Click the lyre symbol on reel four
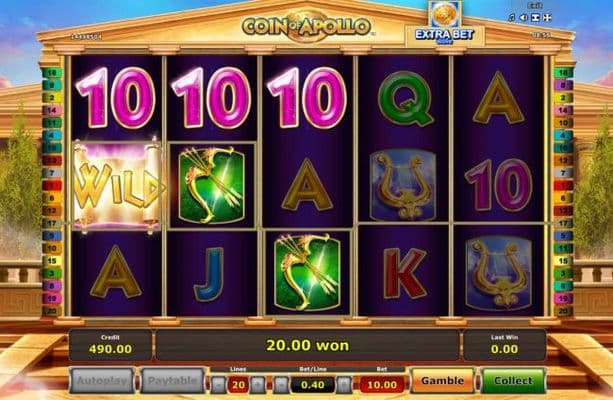 pos(403,186)
